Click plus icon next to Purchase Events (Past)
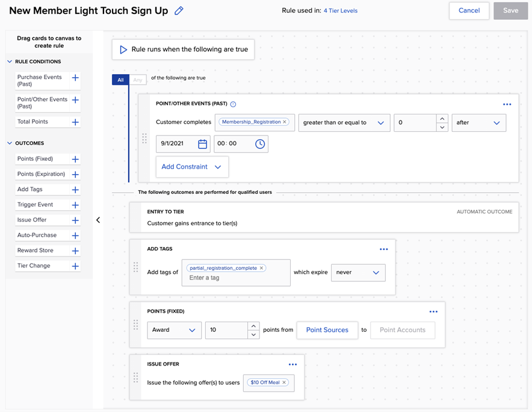This screenshot has width=532, height=412. pos(75,78)
